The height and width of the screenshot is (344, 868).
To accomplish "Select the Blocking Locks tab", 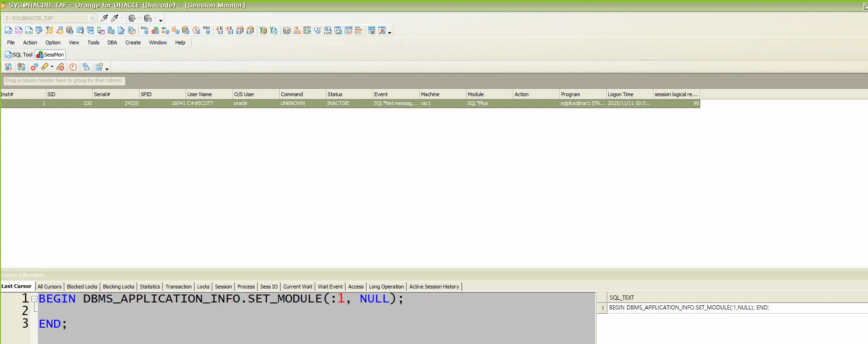I will [118, 287].
